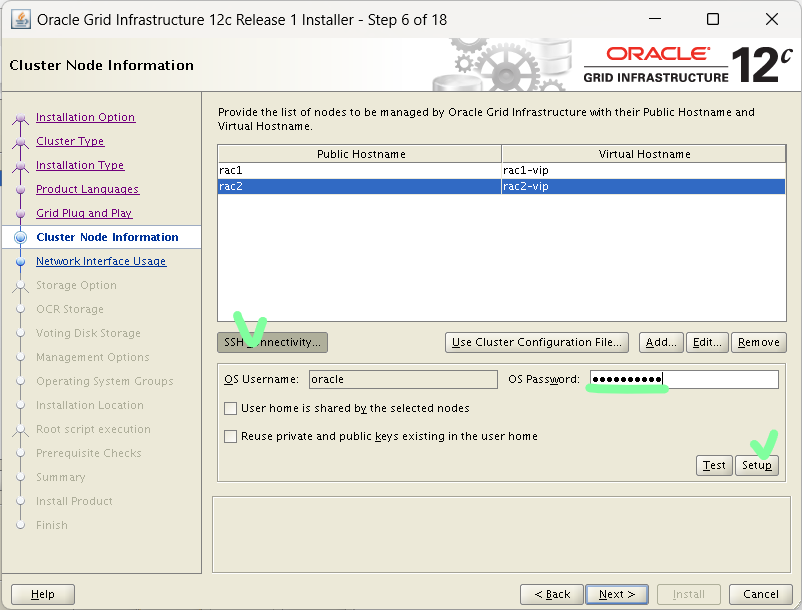Go back with the Back button
The height and width of the screenshot is (610, 802).
pos(552,594)
